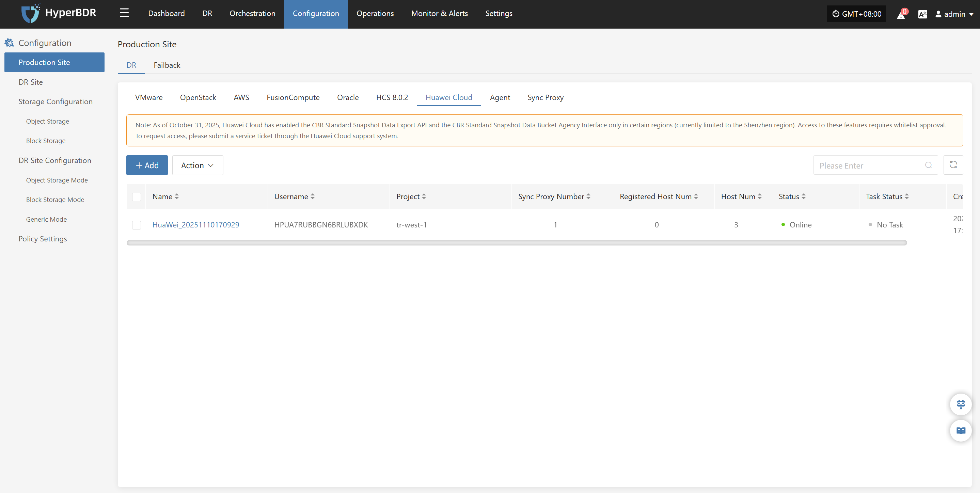This screenshot has width=980, height=493.
Task: Switch to the Failback tab
Action: (x=167, y=65)
